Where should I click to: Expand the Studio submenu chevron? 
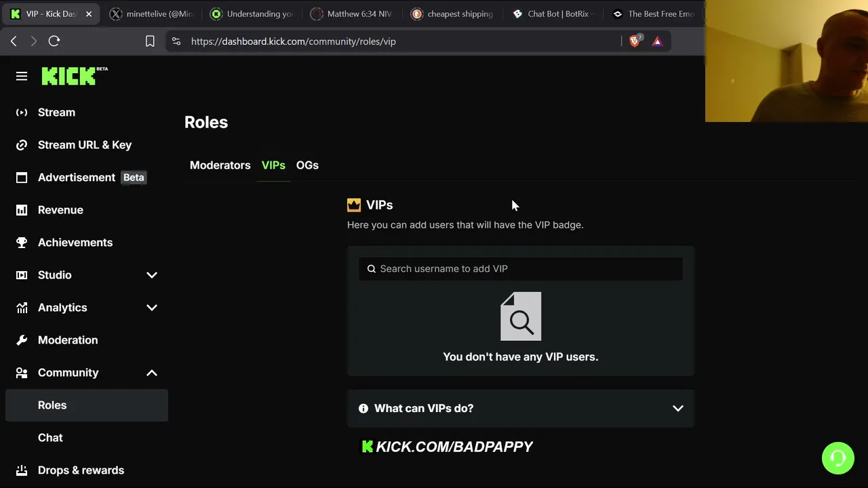pyautogui.click(x=152, y=275)
